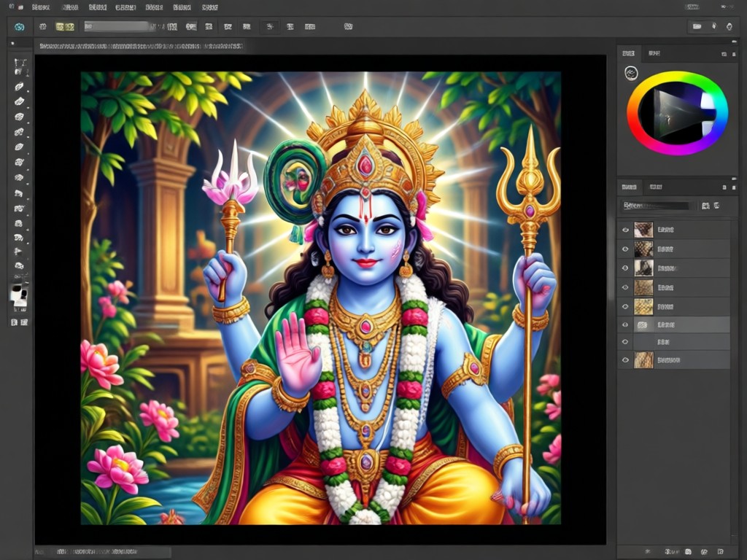
Task: Open the fourth menu in the menu bar
Action: (125, 7)
